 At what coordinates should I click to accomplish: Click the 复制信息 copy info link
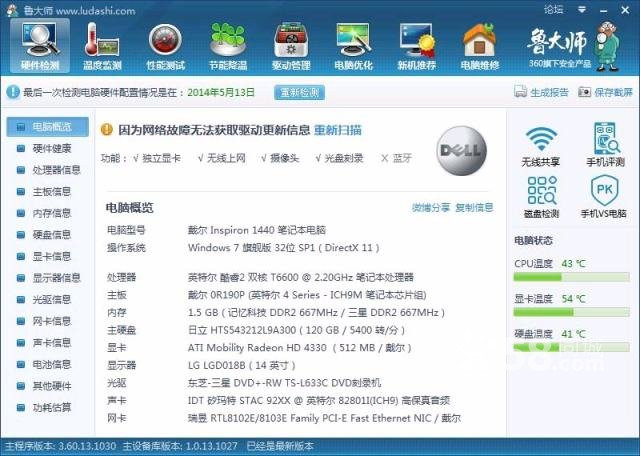pyautogui.click(x=474, y=207)
